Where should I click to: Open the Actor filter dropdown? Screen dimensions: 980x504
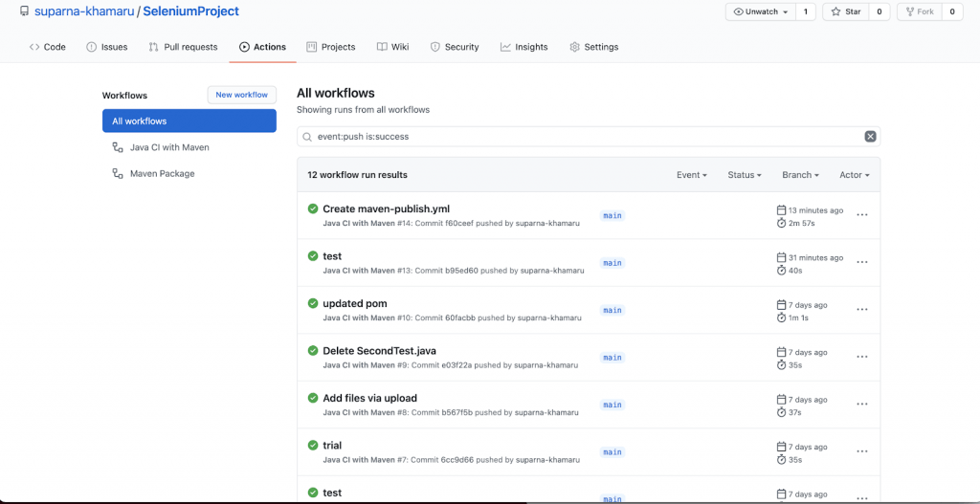coord(854,175)
